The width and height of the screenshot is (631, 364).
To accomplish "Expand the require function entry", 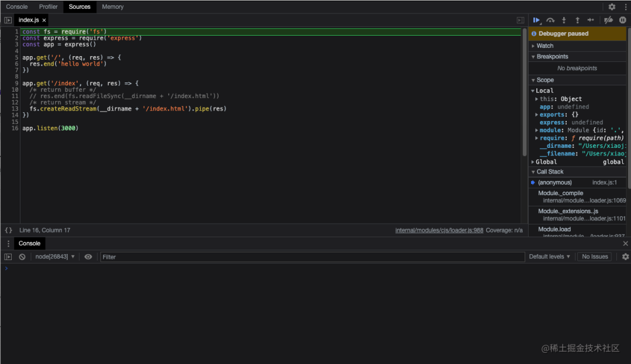I will [536, 138].
